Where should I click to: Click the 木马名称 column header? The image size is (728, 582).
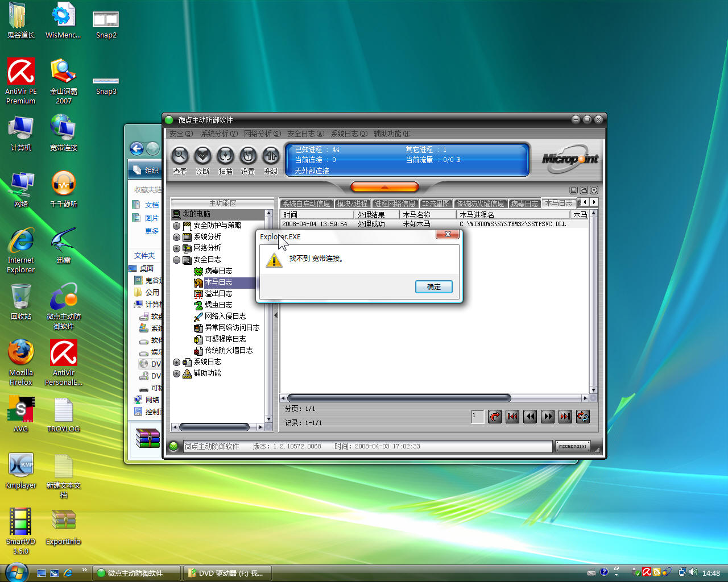click(428, 215)
